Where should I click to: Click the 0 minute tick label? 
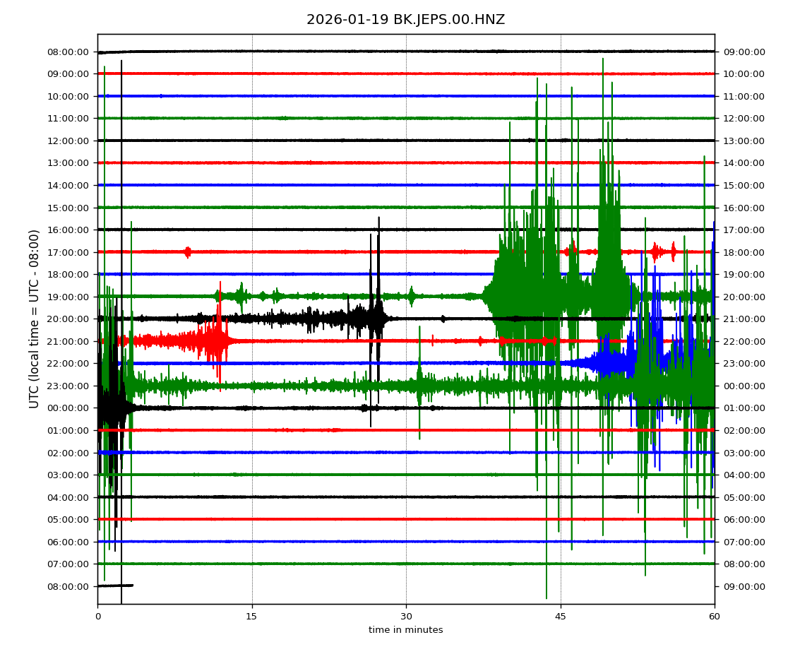97,617
